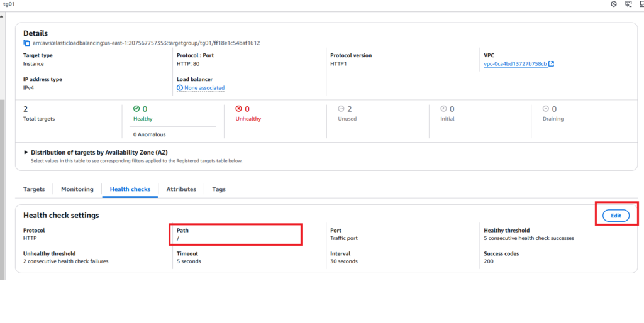644x323 pixels.
Task: Expand Distribution of targets by Availability Zone
Action: tap(26, 152)
